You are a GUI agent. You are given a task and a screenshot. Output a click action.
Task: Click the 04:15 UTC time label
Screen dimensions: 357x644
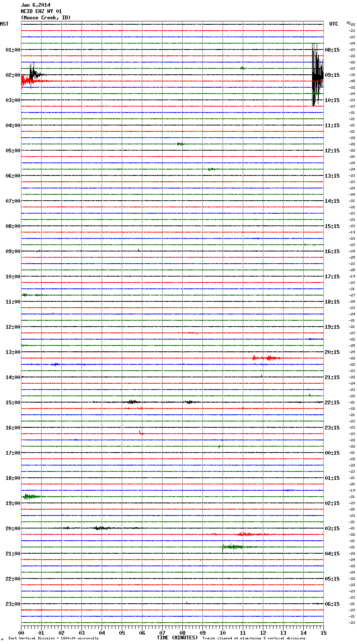[332, 553]
